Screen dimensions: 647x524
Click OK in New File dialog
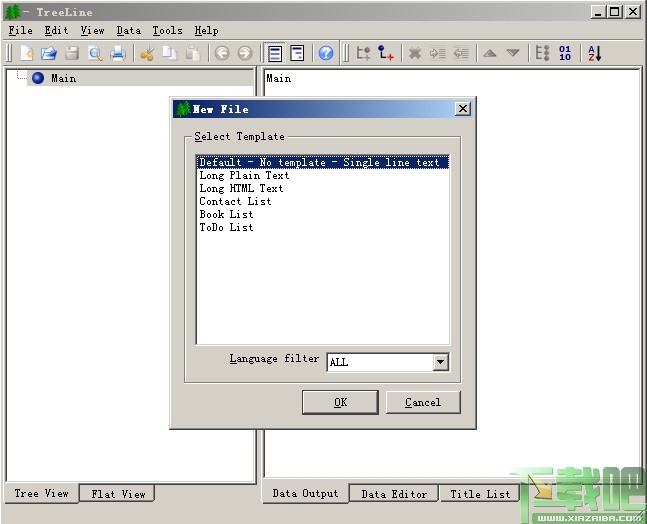click(340, 402)
